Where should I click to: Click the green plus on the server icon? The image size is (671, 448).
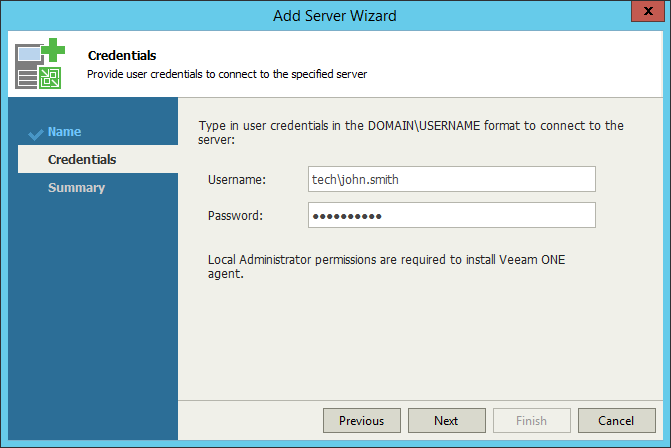53,50
